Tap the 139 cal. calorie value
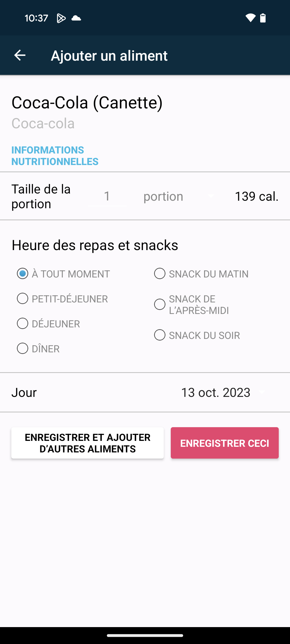This screenshot has height=644, width=290. pos(256,196)
